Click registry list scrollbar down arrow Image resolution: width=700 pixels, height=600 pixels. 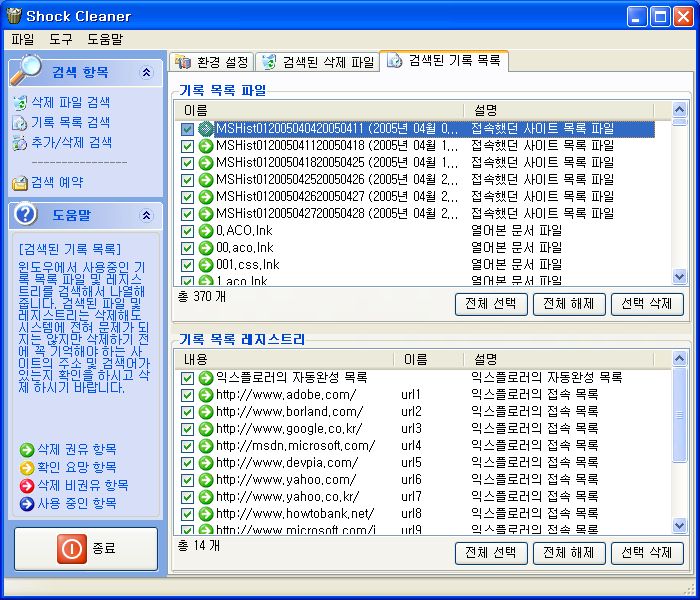[679, 525]
